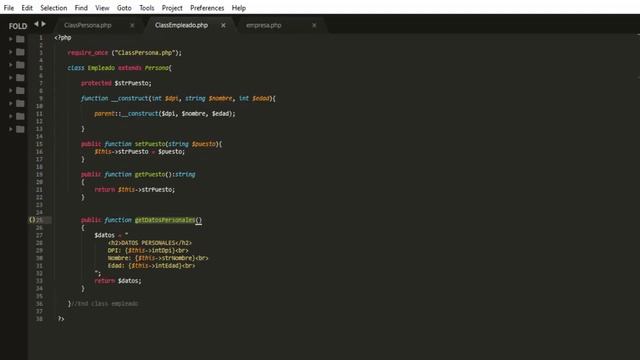Open the Project menu

click(x=172, y=8)
